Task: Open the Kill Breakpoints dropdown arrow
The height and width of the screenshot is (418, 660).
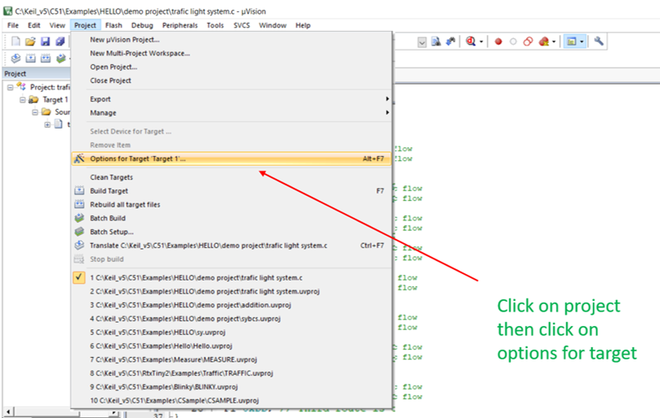Action: (554, 42)
